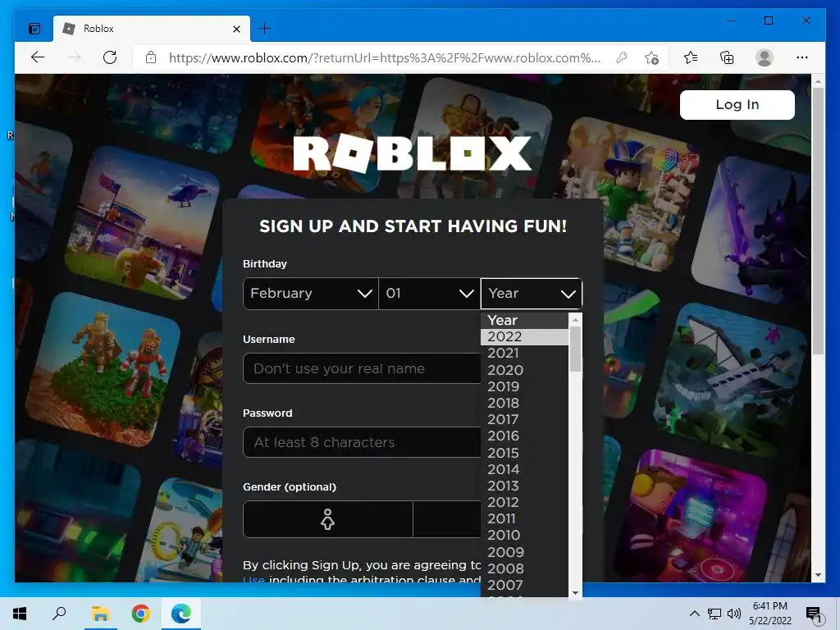The width and height of the screenshot is (840, 630).
Task: Choose 2012 as birth year
Action: 524,502
